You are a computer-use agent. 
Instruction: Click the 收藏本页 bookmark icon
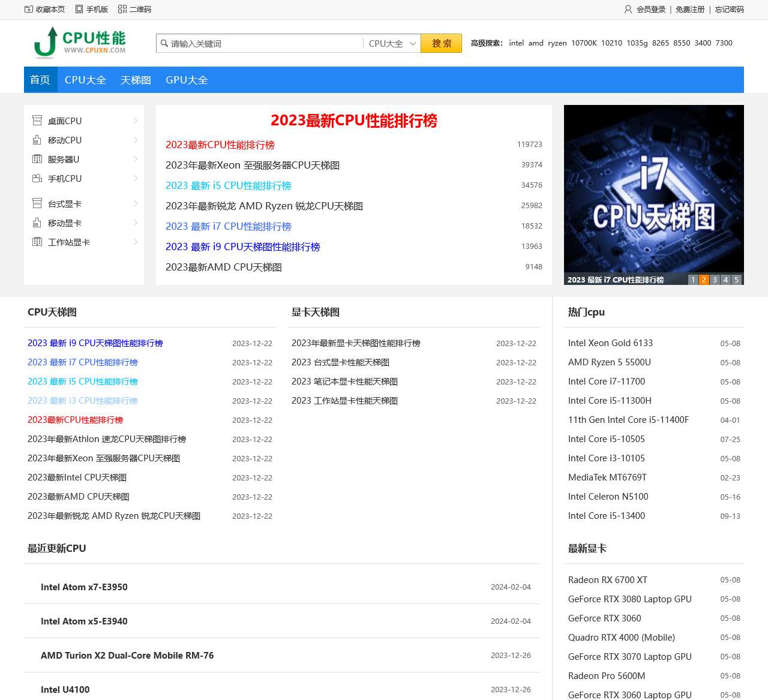[28, 9]
